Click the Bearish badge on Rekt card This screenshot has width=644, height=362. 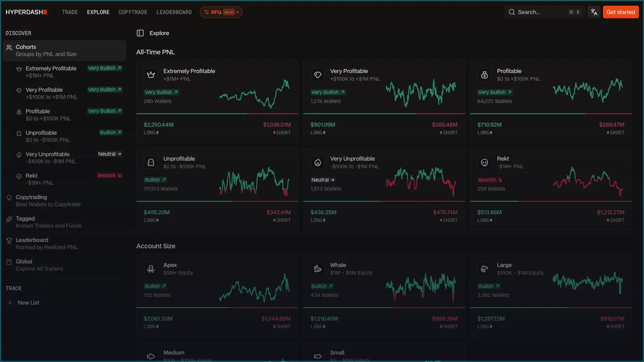coord(490,180)
